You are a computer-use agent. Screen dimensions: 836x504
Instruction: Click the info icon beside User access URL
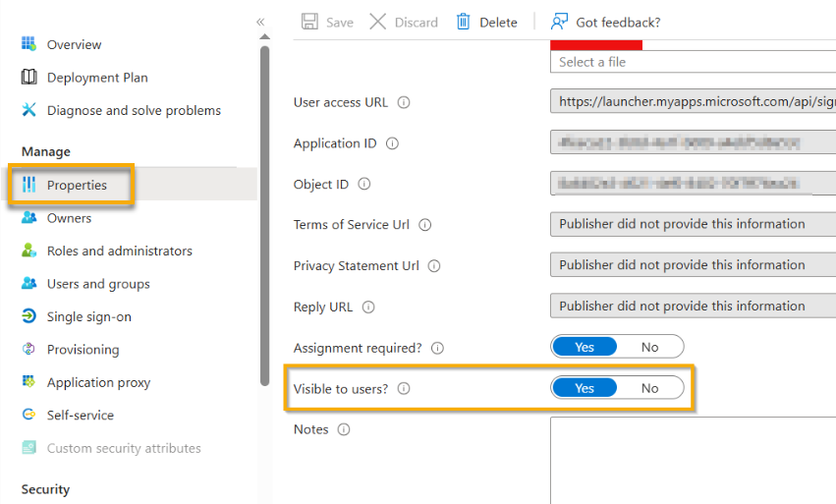coord(404,102)
